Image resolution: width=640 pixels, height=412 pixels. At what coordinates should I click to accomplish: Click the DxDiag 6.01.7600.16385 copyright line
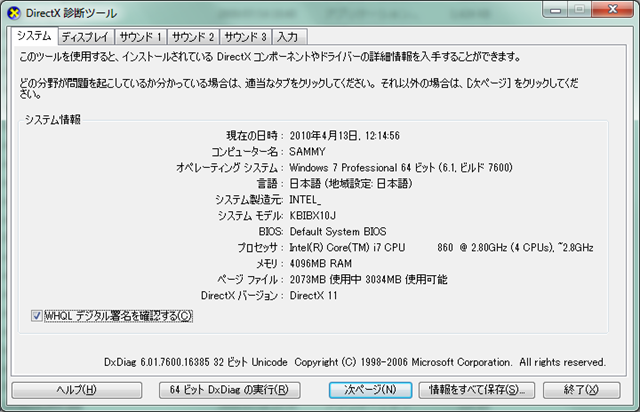click(355, 362)
